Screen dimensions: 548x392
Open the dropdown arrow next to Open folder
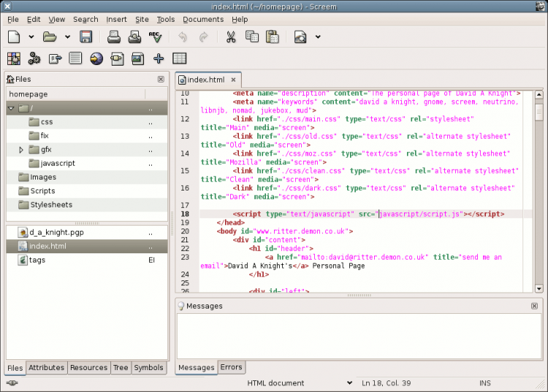(68, 36)
